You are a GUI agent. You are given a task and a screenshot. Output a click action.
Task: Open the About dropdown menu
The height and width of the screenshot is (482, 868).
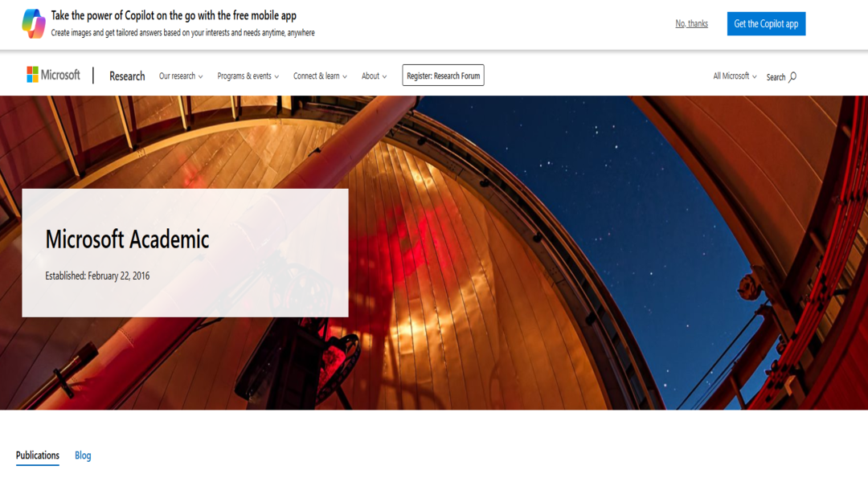tap(375, 76)
